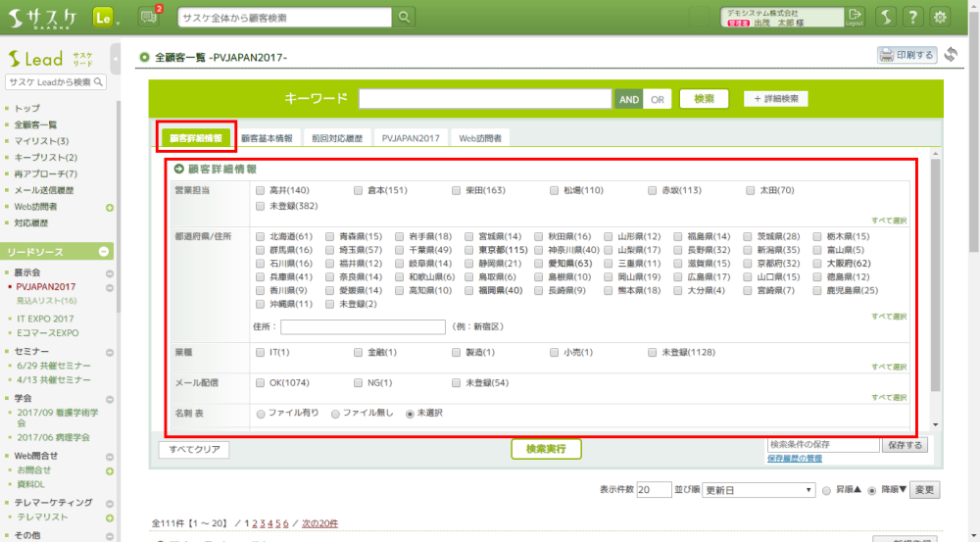Viewport: 980px width, 542px height.
Task: Open the 並び順 更新日 dropdown
Action: pyautogui.click(x=758, y=489)
